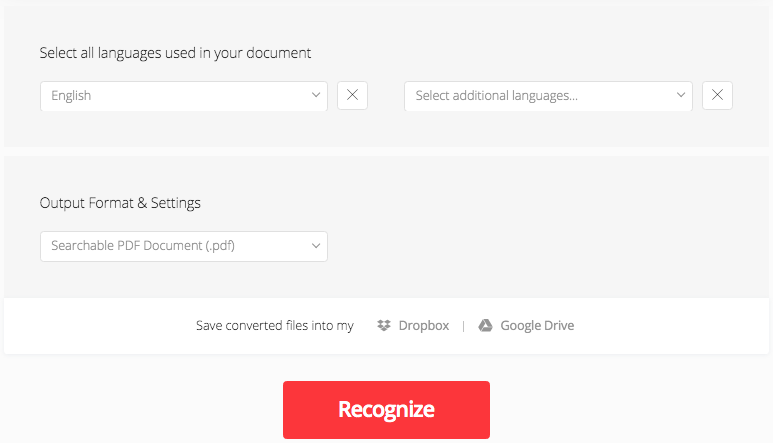
Task: Click 'Save converted files into my' text
Action: click(x=274, y=326)
